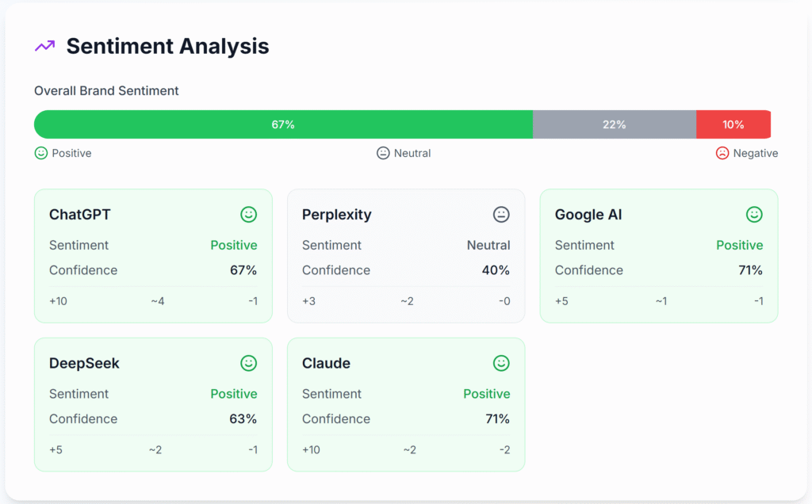
Task: Click the purple trending arrow icon
Action: click(x=44, y=46)
